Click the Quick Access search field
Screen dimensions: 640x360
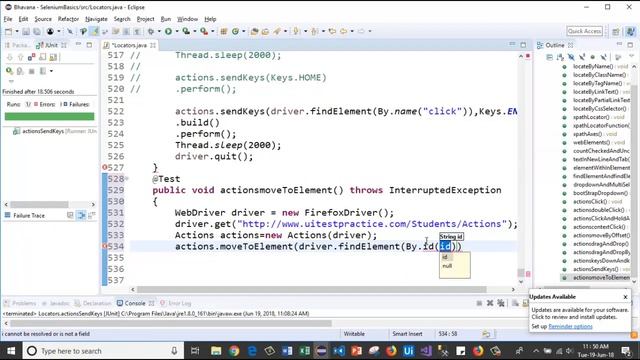[584, 31]
